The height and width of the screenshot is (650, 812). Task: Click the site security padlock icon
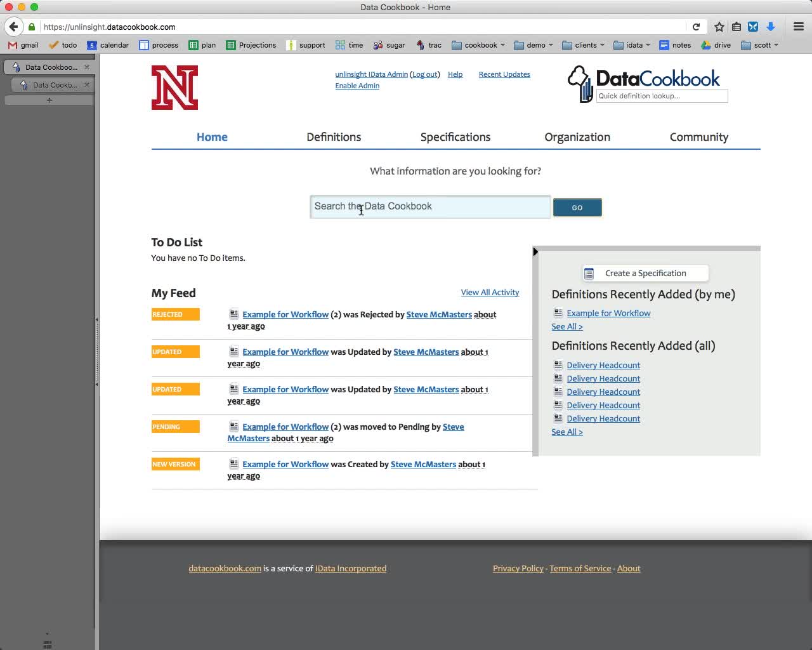[32, 27]
